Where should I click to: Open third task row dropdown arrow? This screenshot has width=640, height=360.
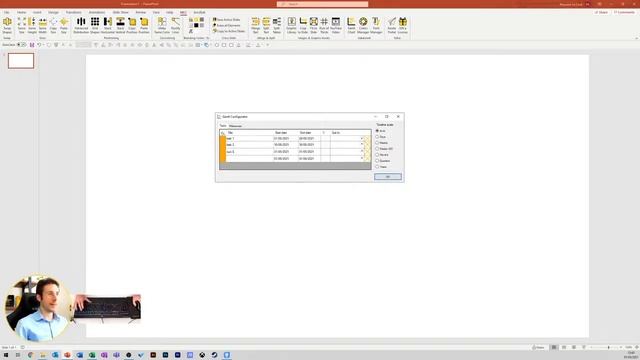coord(362,151)
